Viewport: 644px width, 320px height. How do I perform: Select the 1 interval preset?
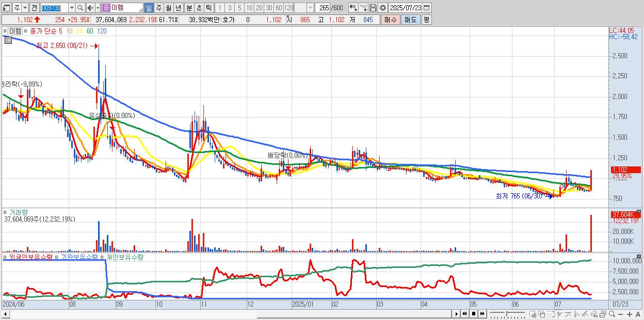tap(219, 8)
